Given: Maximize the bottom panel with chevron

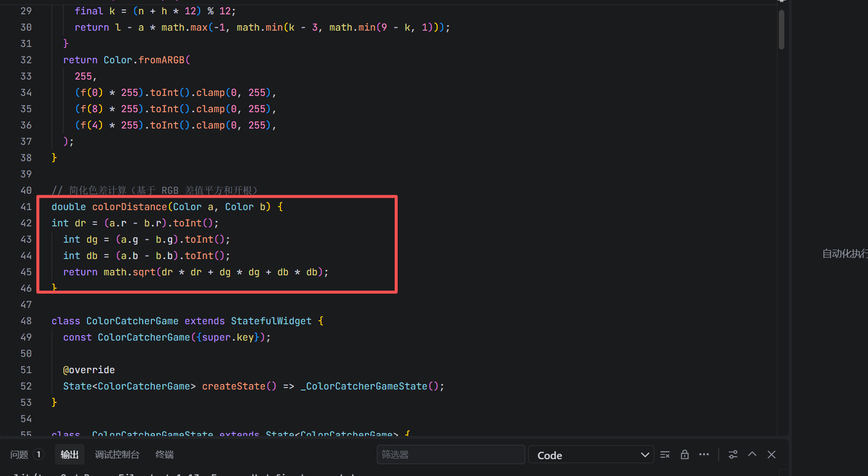Looking at the screenshot, I should pyautogui.click(x=752, y=454).
